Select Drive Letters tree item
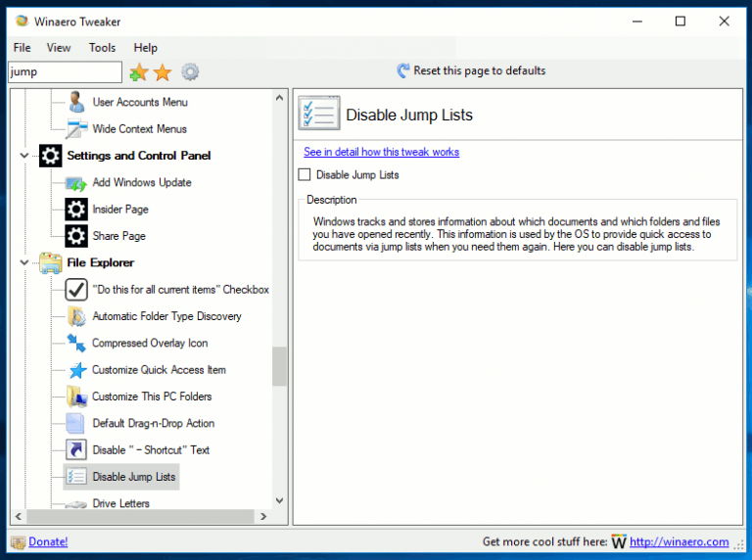752x560 pixels. [x=120, y=503]
